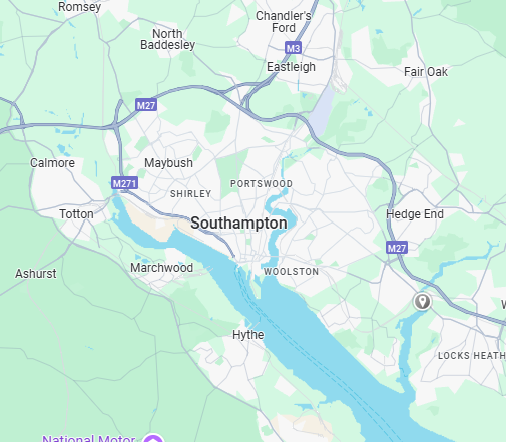
Task: Click the M271 motorway shield
Action: 124,183
